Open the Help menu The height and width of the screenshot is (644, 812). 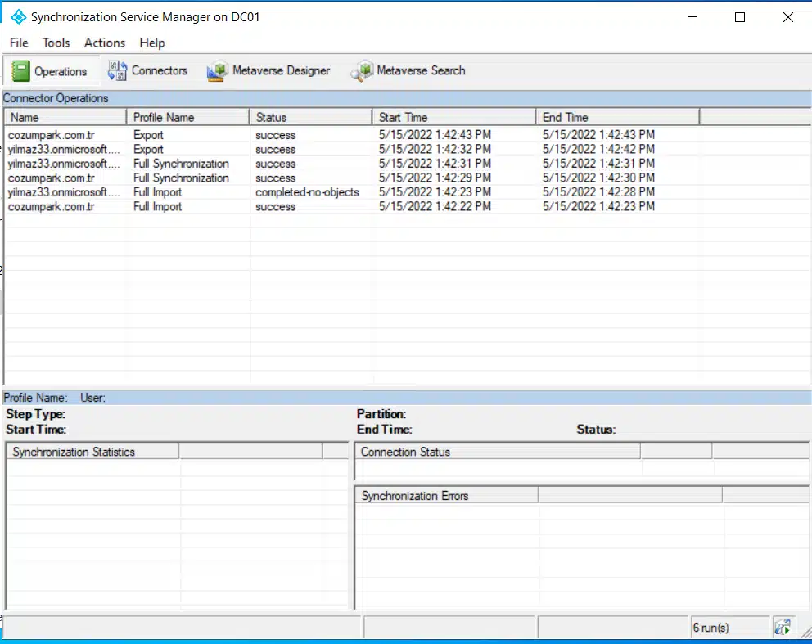click(152, 43)
